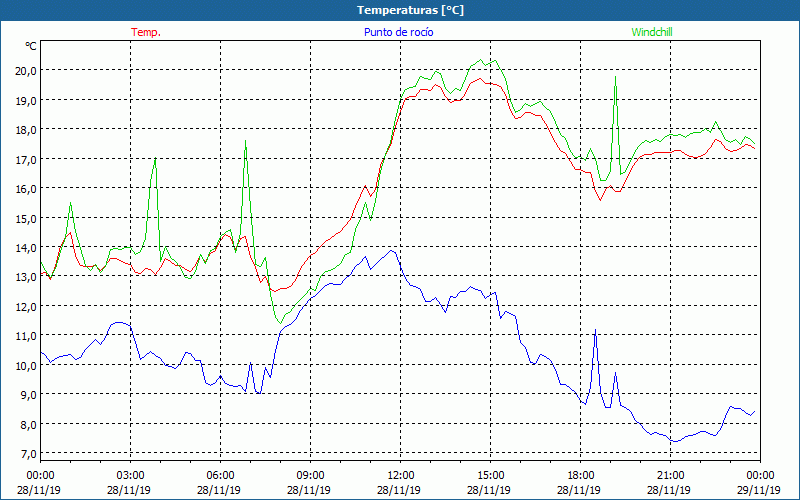This screenshot has height=500, width=800.
Task: Click the 10,0 y-axis value
Action: [27, 365]
